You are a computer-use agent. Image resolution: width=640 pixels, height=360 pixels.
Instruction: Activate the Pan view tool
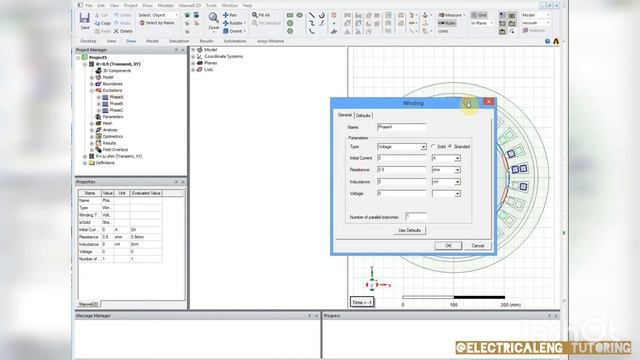click(230, 15)
